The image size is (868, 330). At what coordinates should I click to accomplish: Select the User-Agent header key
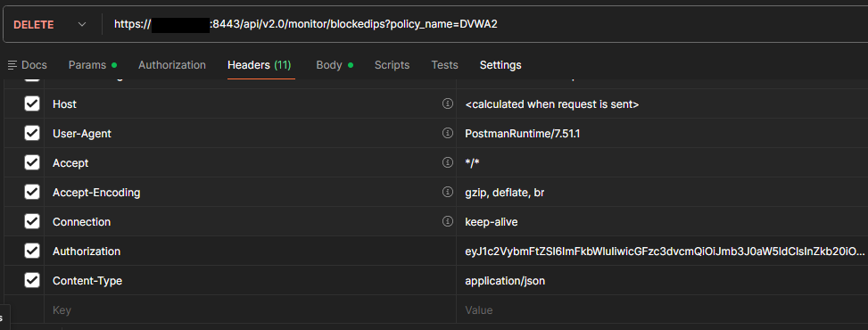point(82,134)
